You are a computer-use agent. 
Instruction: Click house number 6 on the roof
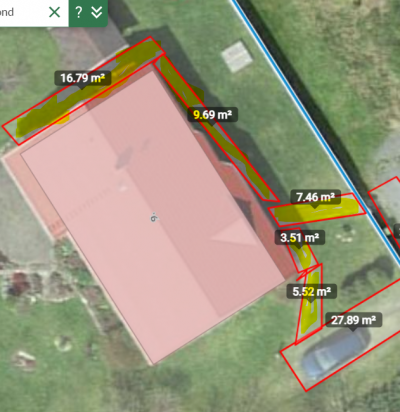coord(154,218)
